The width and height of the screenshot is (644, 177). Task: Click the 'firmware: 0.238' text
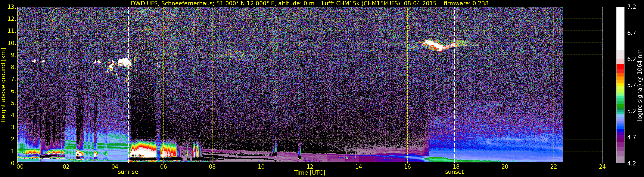click(x=466, y=3)
